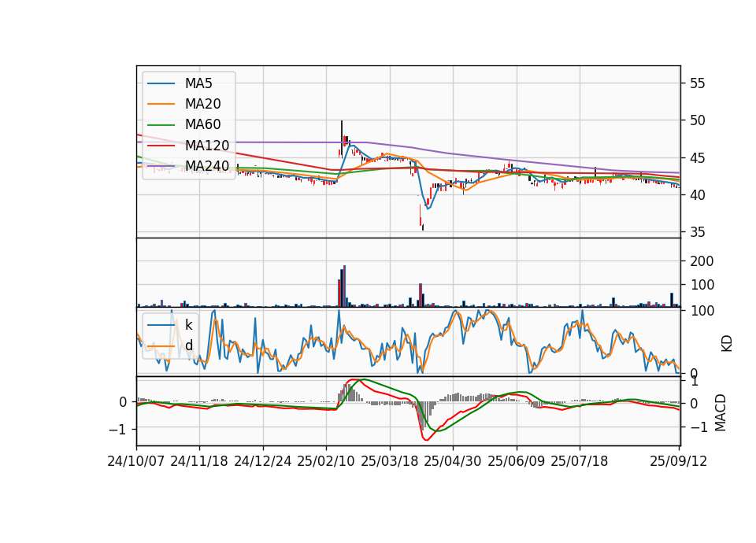The width and height of the screenshot is (756, 543).
Task: Click the price axis value 50
Action: pos(697,120)
